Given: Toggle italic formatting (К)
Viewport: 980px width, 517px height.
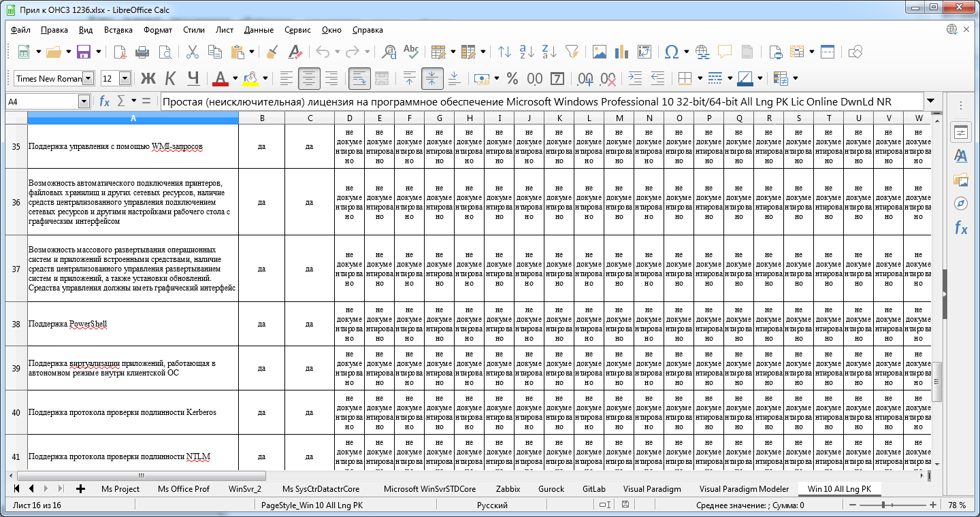Looking at the screenshot, I should (170, 78).
